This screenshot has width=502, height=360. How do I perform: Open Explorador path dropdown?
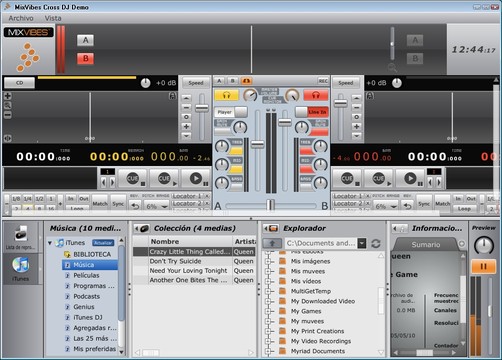tap(362, 243)
